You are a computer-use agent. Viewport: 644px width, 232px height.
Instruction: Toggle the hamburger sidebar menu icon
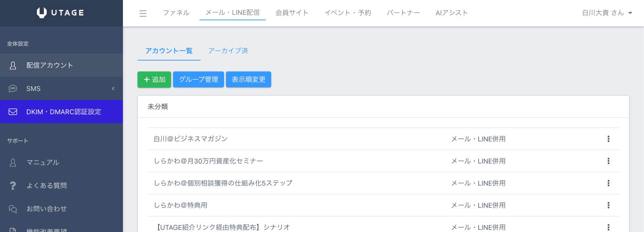pyautogui.click(x=143, y=13)
